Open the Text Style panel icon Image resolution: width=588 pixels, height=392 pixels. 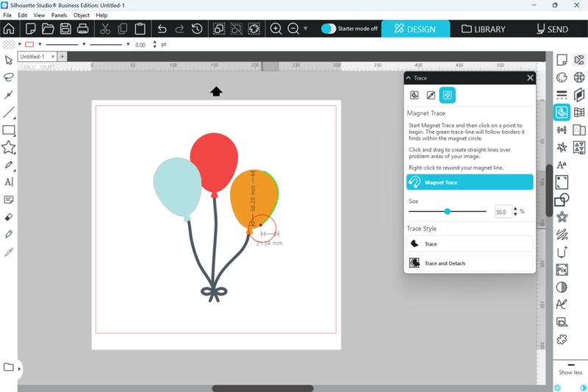coord(562,165)
